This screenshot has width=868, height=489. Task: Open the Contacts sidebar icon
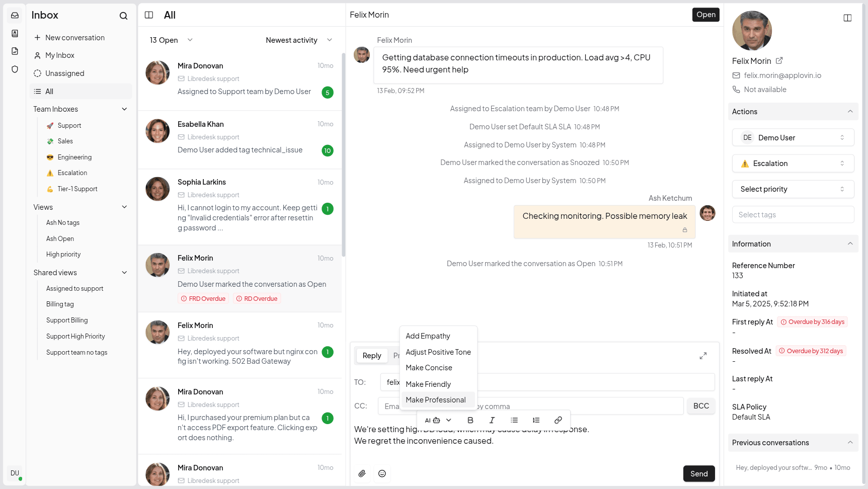[x=14, y=33]
